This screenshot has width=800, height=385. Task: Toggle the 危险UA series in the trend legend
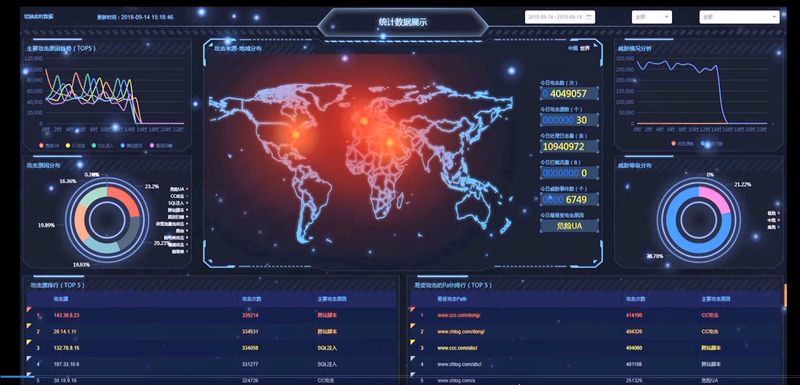pyautogui.click(x=49, y=145)
